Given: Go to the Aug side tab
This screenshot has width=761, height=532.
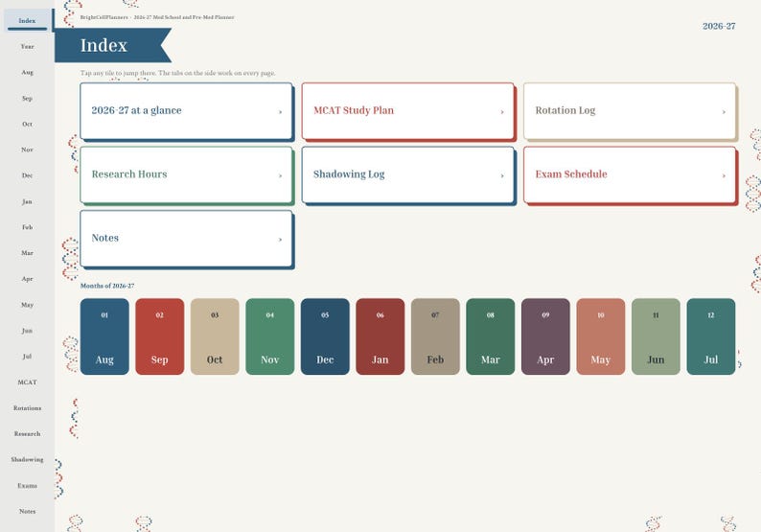Looking at the screenshot, I should point(27,72).
